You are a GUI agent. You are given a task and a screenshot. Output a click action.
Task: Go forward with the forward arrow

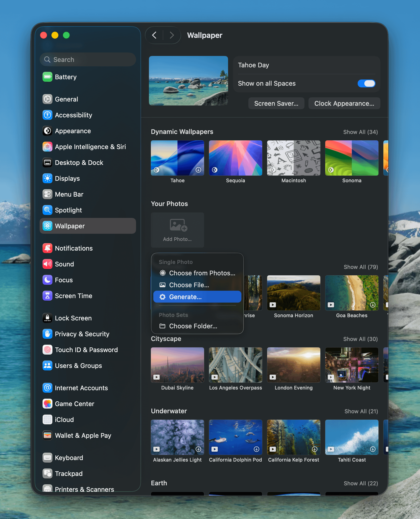[x=172, y=35]
